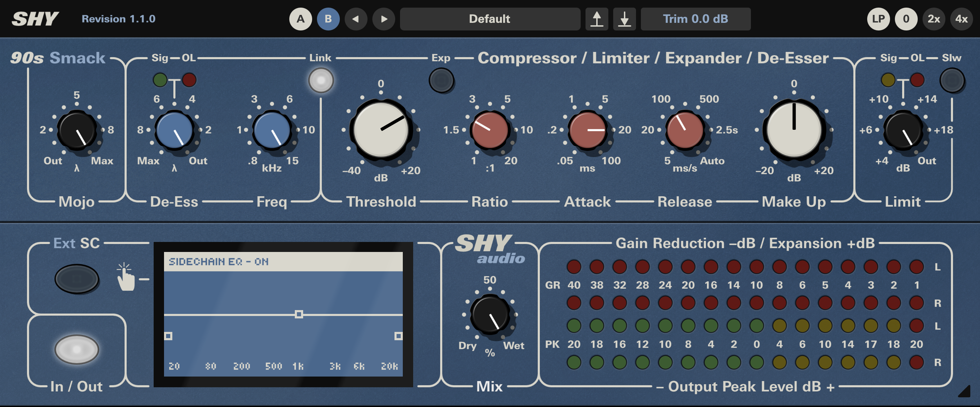This screenshot has width=980, height=407.
Task: Click the De-Ess green Sig LED
Action: tap(160, 80)
